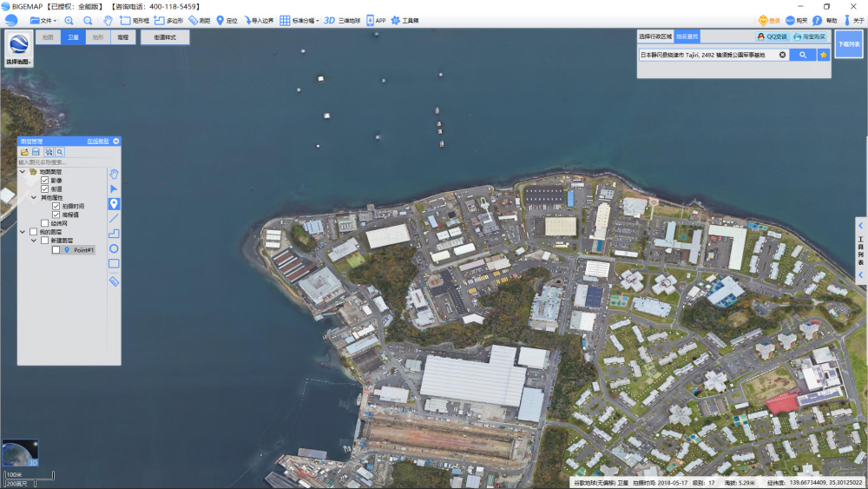
Task: Open the 在线帮助 online help link
Action: (97, 141)
